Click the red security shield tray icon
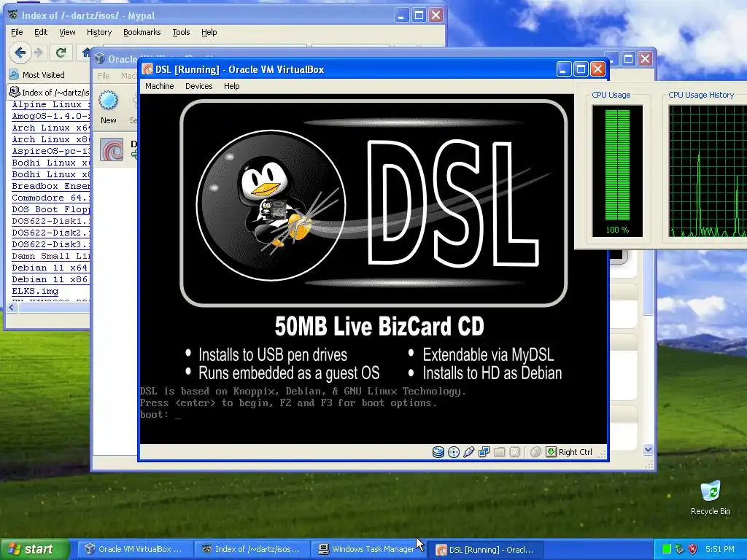The height and width of the screenshot is (560, 747). click(693, 550)
